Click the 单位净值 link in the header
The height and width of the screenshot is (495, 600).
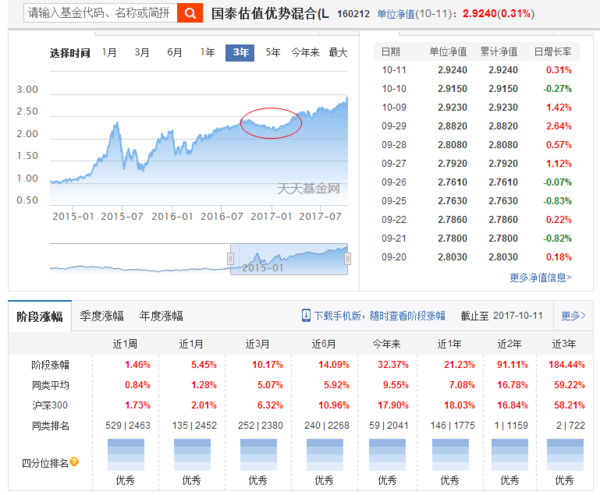click(396, 14)
